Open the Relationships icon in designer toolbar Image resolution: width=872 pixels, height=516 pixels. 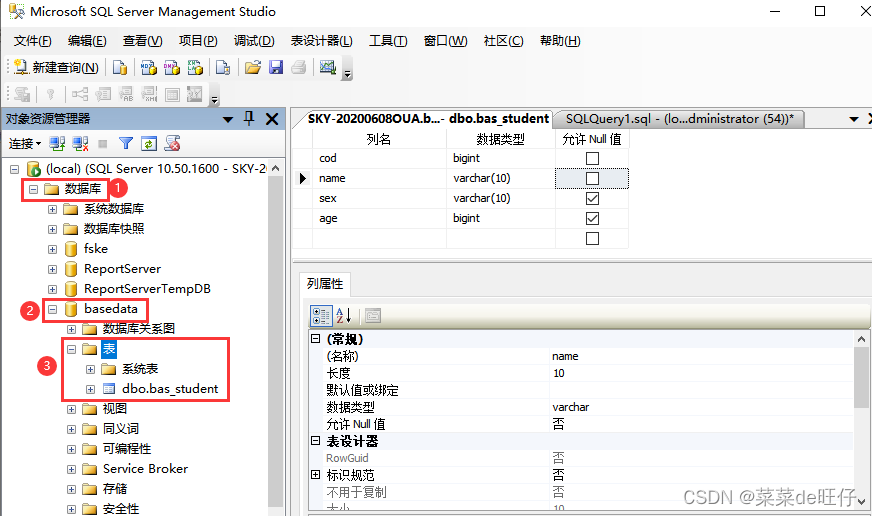pyautogui.click(x=80, y=94)
